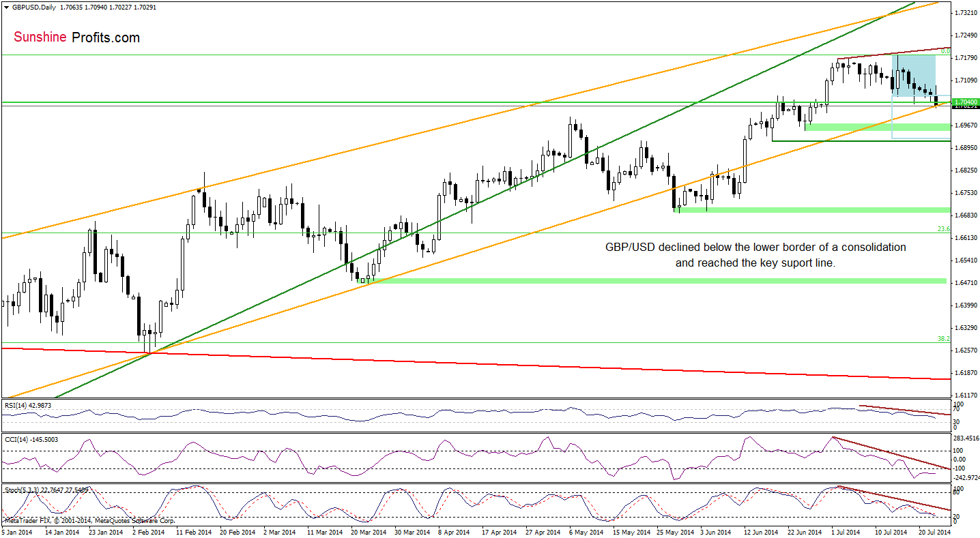Click the 2 Feb 2014 date label

click(150, 531)
